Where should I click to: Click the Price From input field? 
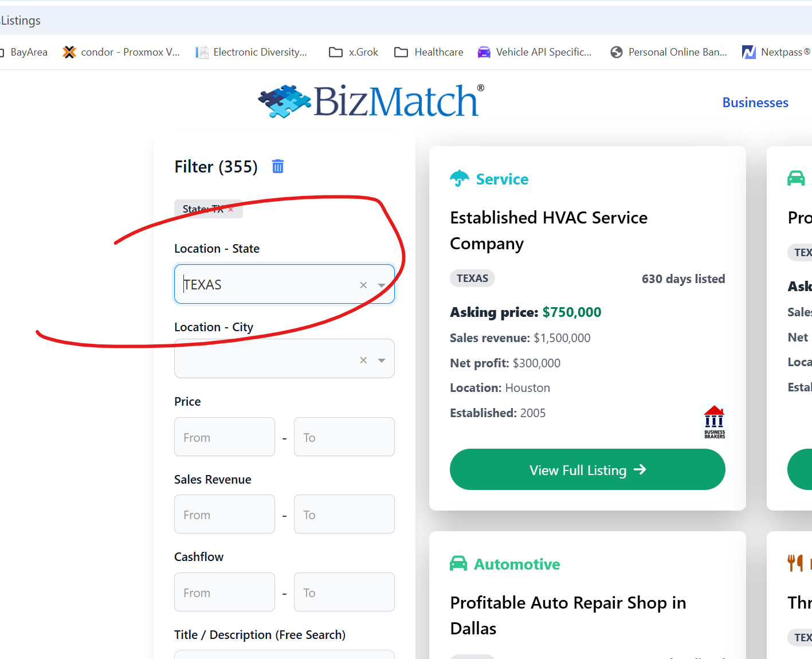click(x=225, y=437)
